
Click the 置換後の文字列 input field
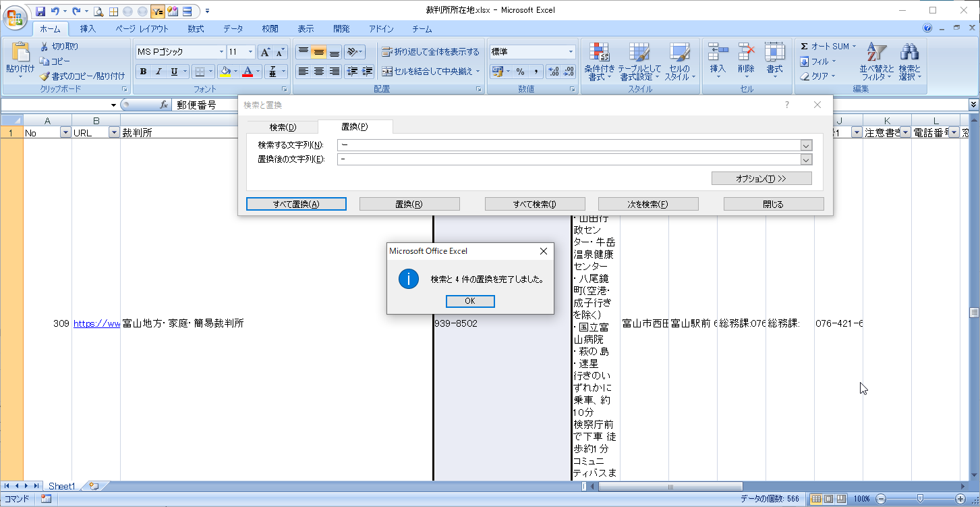pyautogui.click(x=569, y=159)
